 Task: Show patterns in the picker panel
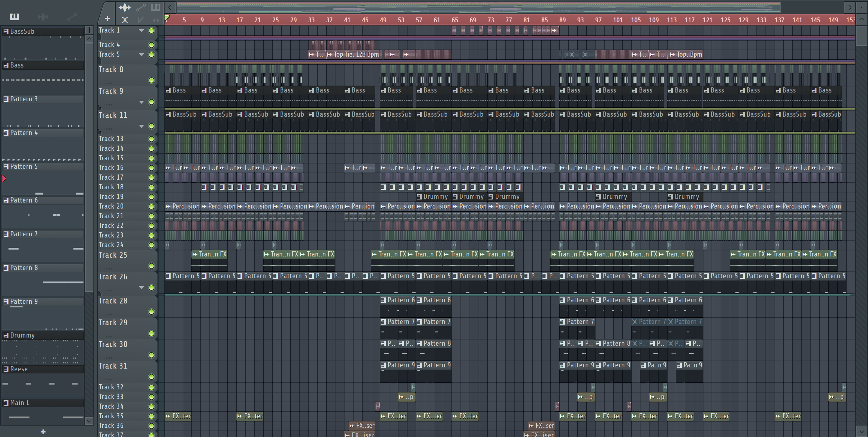(14, 16)
